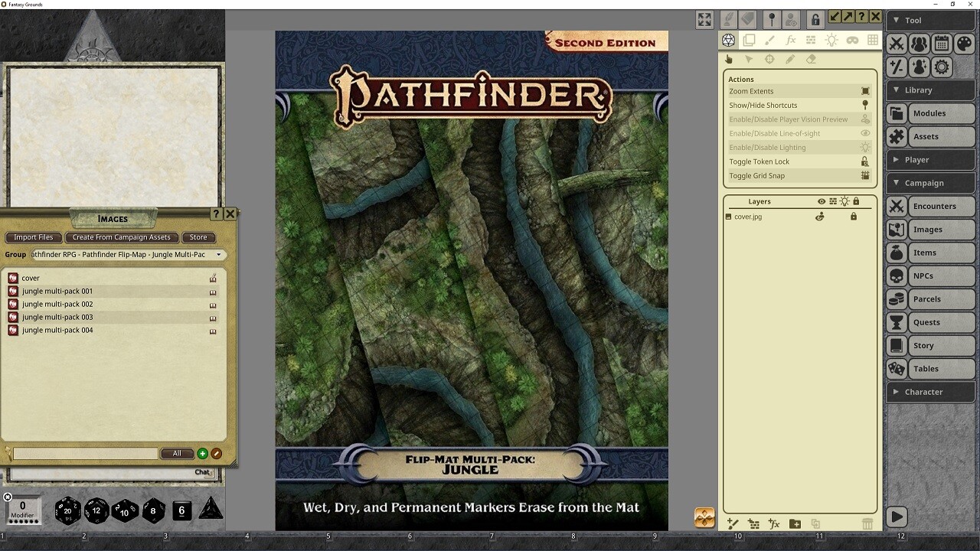Switch to the masks tab in the toolbar
The height and width of the screenshot is (551, 980).
point(852,40)
